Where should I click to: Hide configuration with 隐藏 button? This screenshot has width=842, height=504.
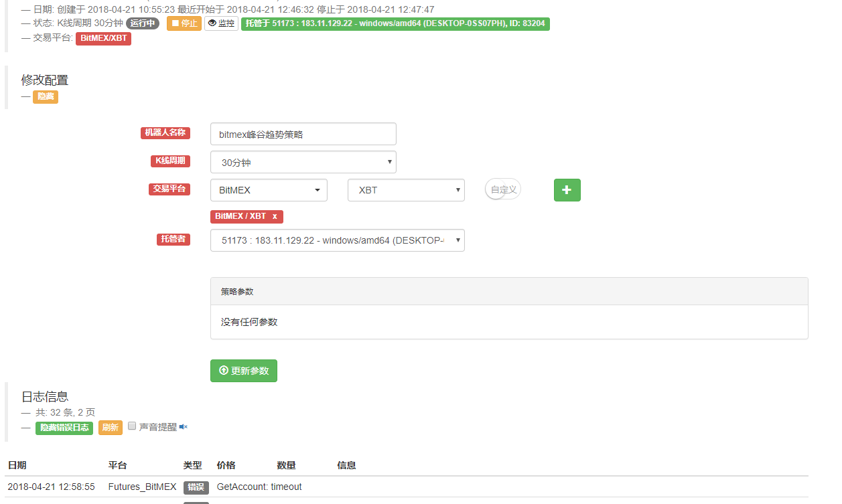tap(46, 97)
